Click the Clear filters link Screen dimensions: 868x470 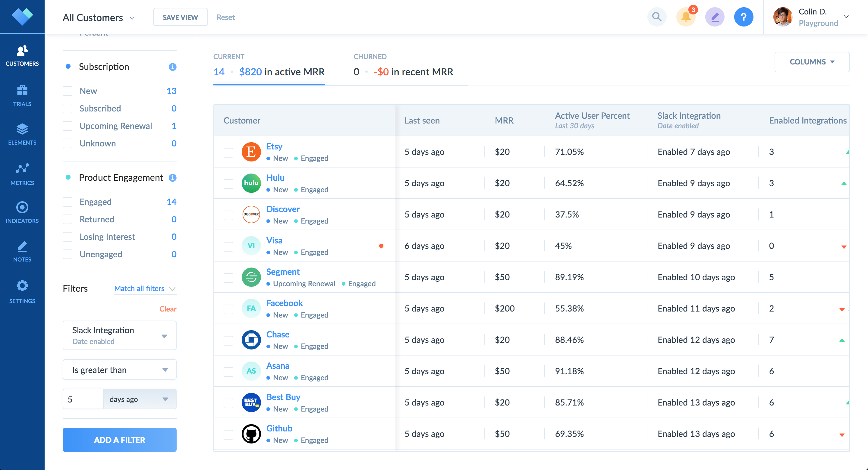(168, 309)
